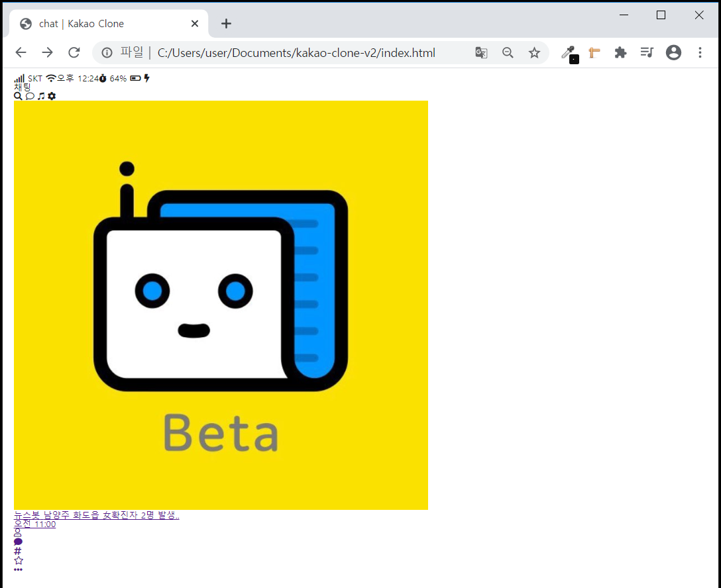The width and height of the screenshot is (721, 588).
Task: Click the Wi-Fi icon in the status bar
Action: tap(51, 78)
